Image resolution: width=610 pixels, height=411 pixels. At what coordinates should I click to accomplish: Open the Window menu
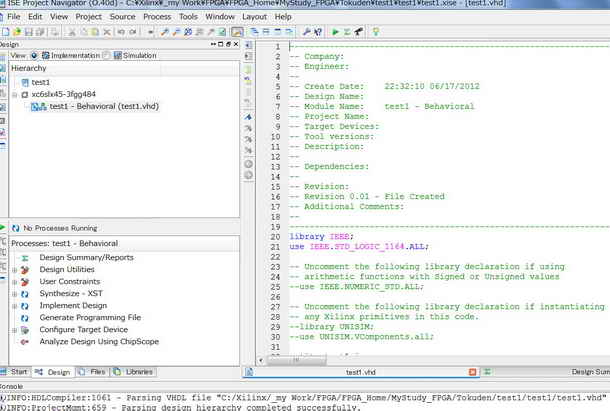(x=220, y=17)
